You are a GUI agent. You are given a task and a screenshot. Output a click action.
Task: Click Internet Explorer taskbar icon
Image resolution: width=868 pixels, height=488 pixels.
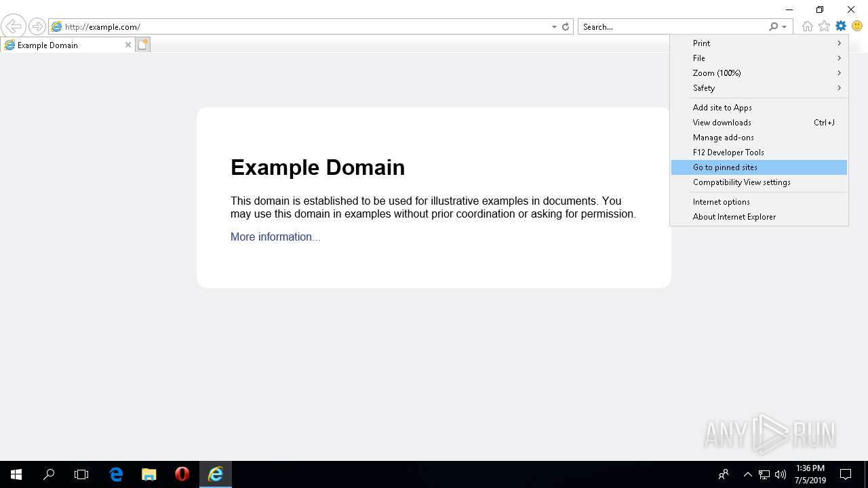[216, 474]
